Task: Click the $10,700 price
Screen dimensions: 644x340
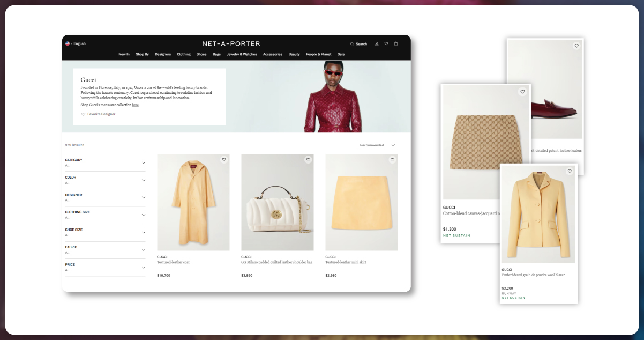Action: pyautogui.click(x=163, y=275)
